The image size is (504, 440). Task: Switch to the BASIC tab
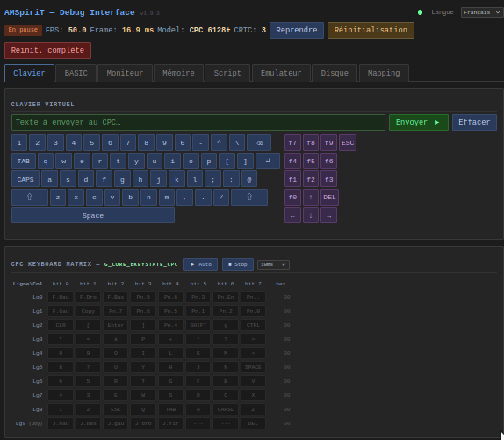pyautogui.click(x=76, y=73)
